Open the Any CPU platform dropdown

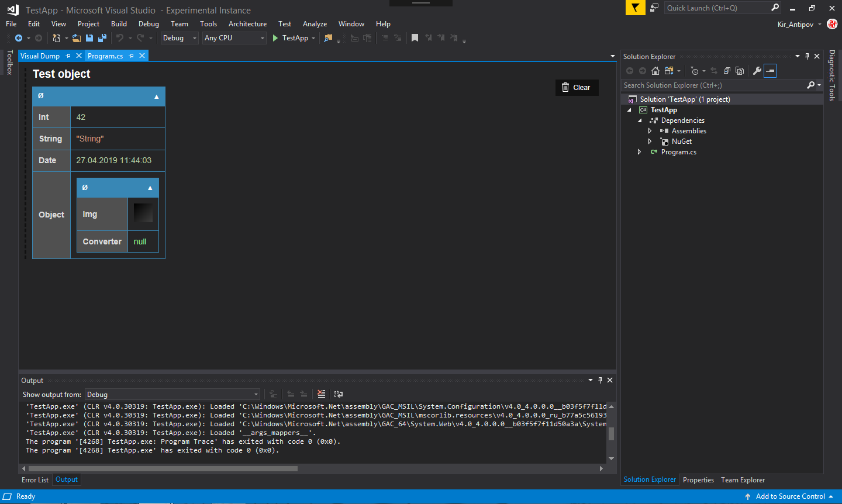[234, 38]
